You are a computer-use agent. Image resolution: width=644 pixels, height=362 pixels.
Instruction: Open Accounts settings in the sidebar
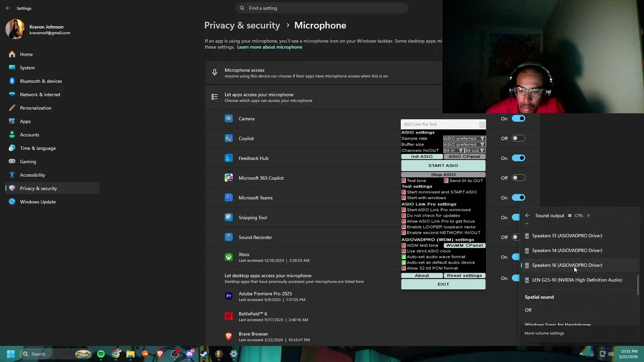pyautogui.click(x=52, y=135)
